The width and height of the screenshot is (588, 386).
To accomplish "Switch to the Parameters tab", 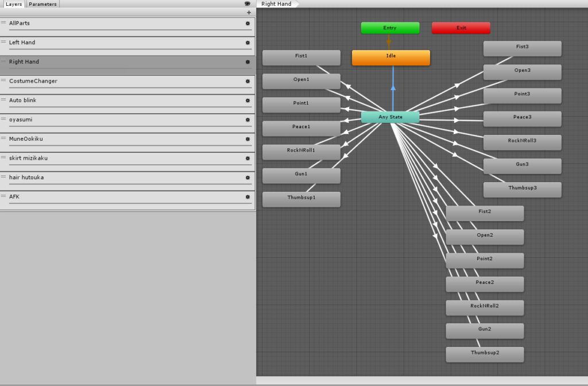I will [x=43, y=4].
